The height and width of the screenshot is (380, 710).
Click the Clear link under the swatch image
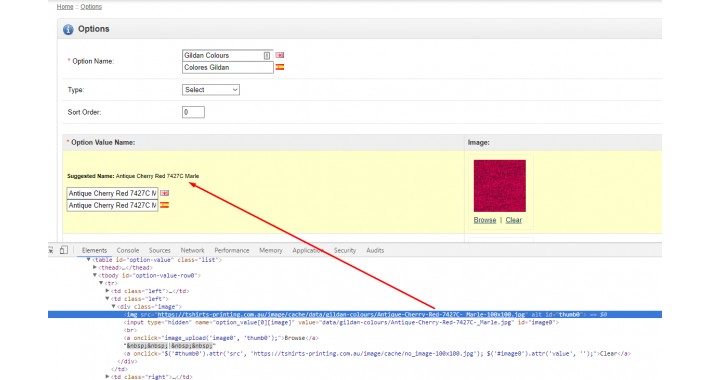[x=513, y=220]
